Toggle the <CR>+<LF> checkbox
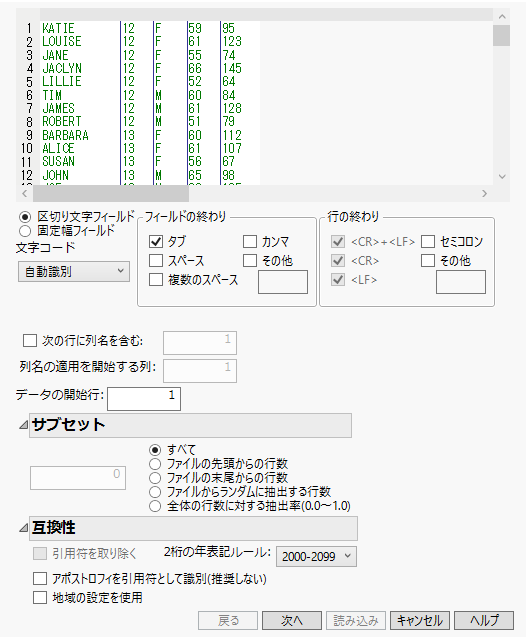Image resolution: width=526 pixels, height=637 pixels. (x=338, y=241)
